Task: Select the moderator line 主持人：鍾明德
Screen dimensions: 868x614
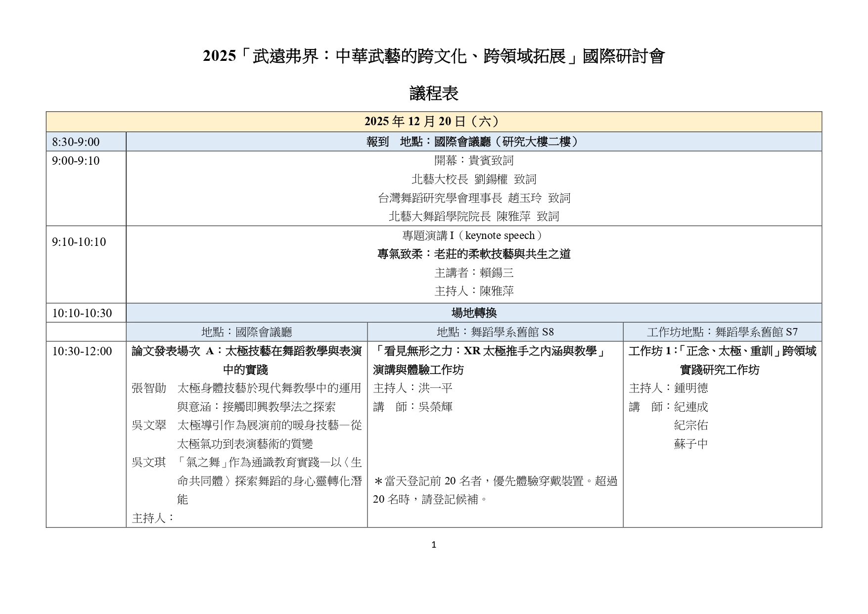Action: [668, 388]
